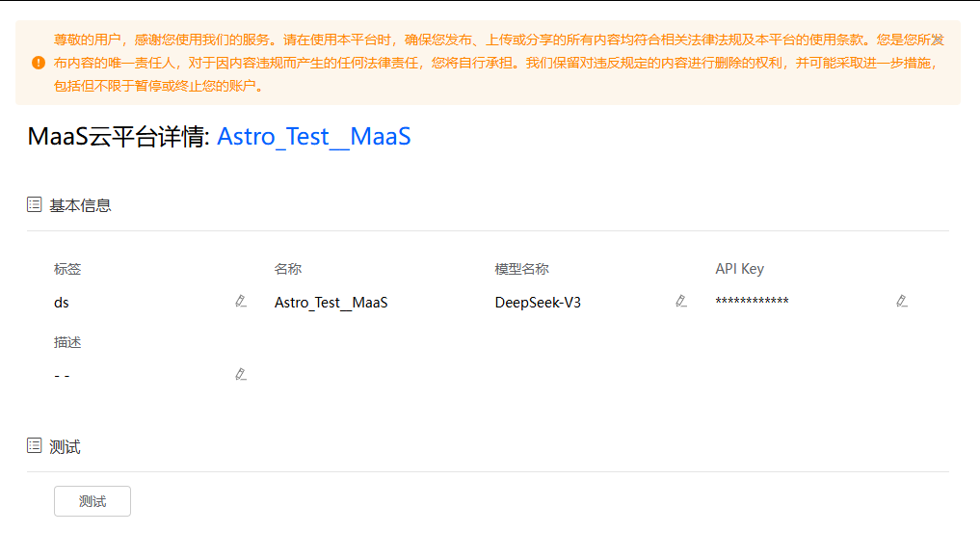The height and width of the screenshot is (533, 980).
Task: Click the 描述 placeholder dashes value
Action: point(62,376)
